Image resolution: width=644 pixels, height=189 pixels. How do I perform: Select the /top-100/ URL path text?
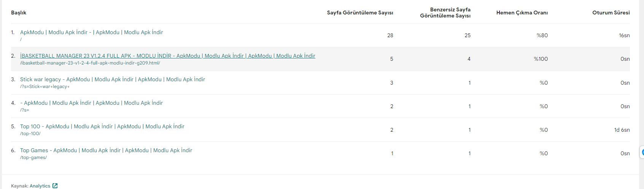[30, 134]
